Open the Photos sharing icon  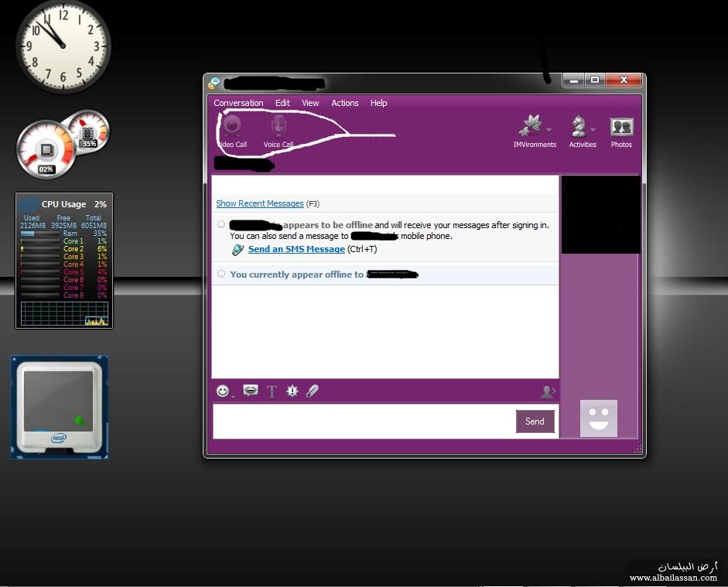coord(622,127)
